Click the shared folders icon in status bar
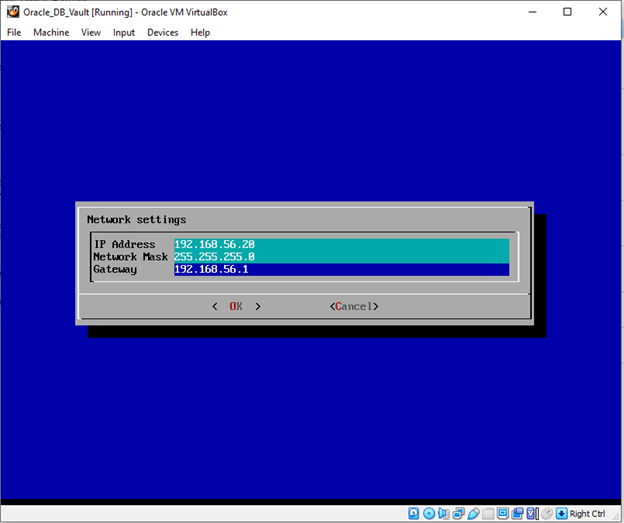 pyautogui.click(x=488, y=513)
